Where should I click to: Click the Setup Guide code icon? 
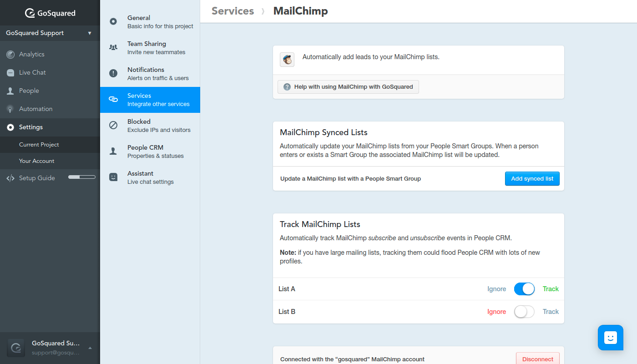click(10, 178)
